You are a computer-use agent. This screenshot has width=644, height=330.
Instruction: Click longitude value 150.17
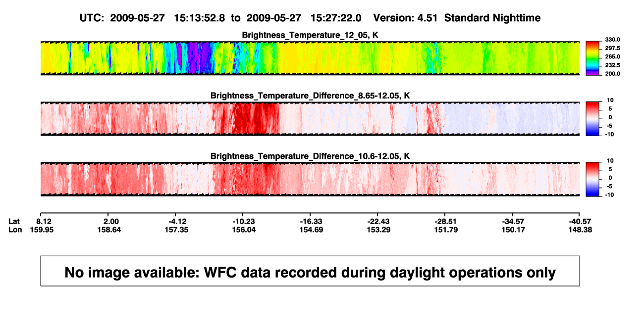(512, 230)
